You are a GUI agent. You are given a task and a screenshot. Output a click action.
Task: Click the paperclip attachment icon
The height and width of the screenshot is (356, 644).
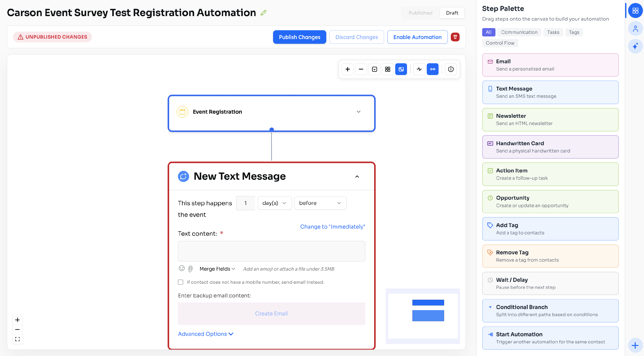pos(190,269)
